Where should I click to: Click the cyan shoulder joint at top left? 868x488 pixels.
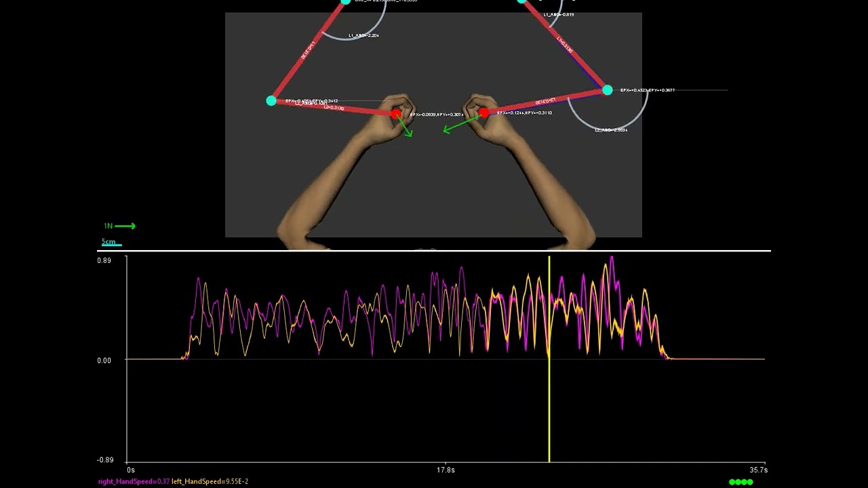click(x=346, y=1)
